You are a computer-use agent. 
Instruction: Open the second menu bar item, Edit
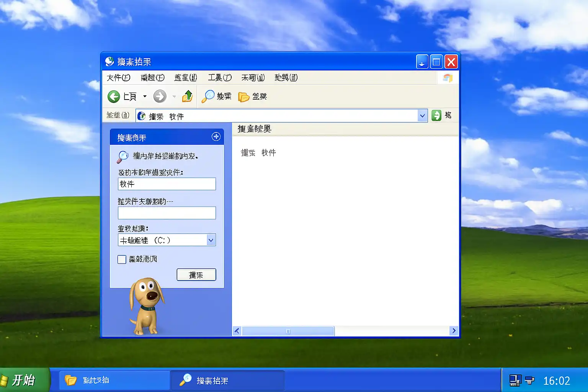click(x=152, y=78)
